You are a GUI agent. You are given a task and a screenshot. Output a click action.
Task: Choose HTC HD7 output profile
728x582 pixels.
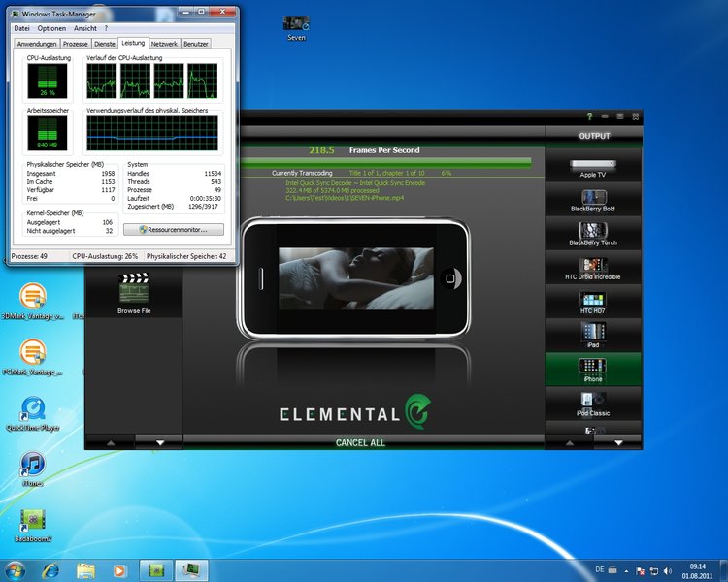593,302
